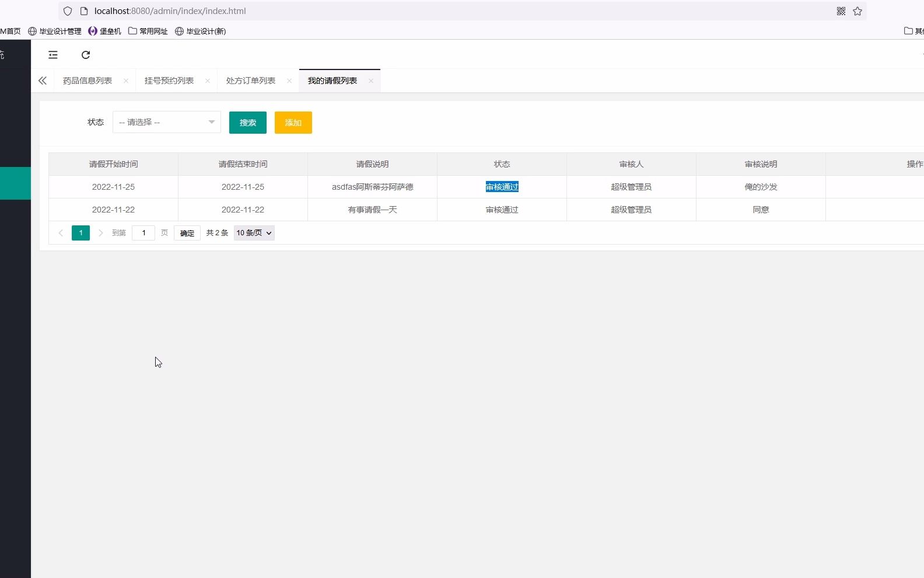
Task: Open the 常用网址 bookmark folder
Action: click(148, 31)
